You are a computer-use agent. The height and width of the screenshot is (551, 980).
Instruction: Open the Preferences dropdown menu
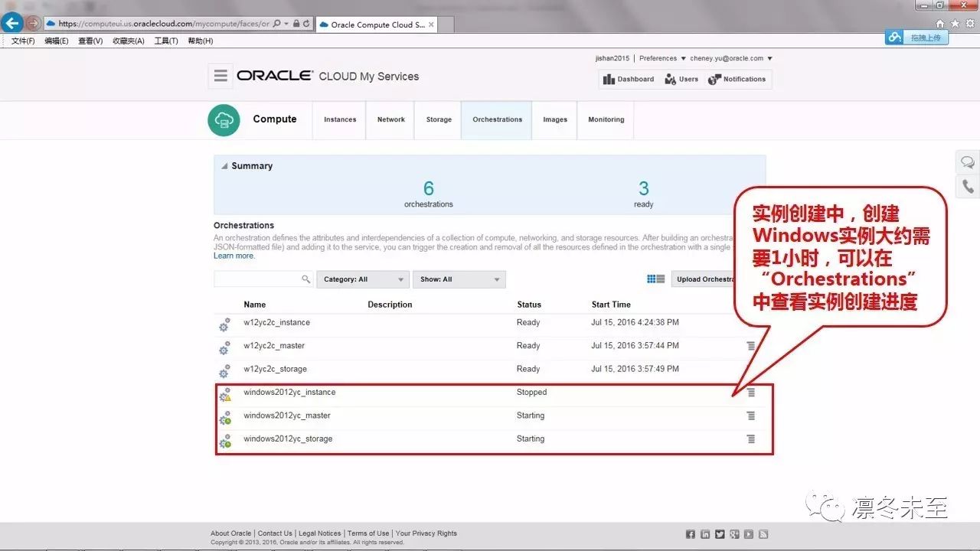pyautogui.click(x=661, y=58)
